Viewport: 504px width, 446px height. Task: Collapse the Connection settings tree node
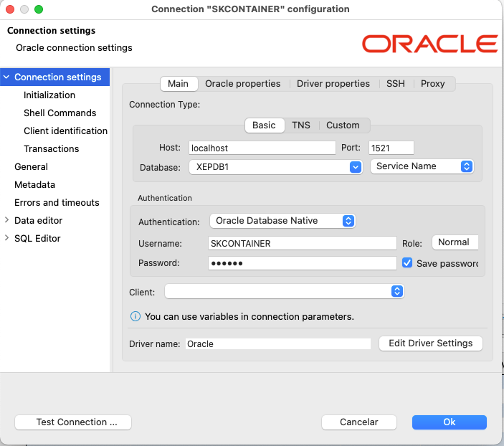[x=7, y=77]
